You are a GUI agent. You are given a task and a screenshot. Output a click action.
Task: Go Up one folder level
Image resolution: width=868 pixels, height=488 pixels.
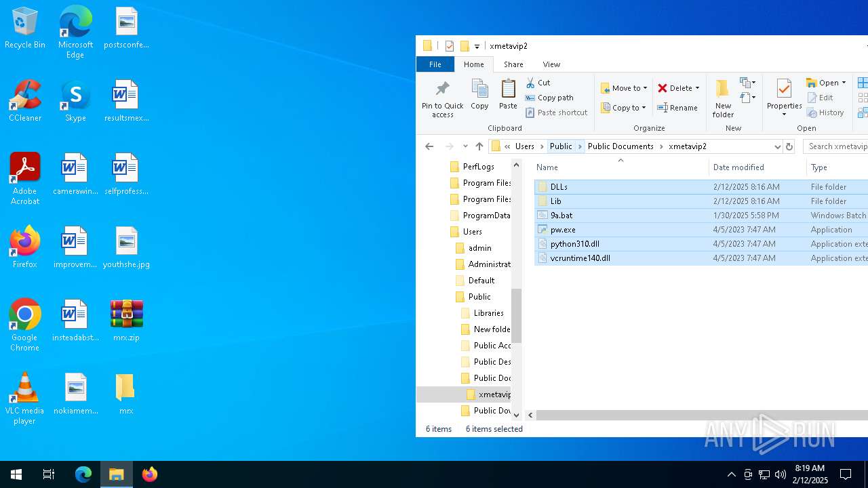pyautogui.click(x=479, y=146)
